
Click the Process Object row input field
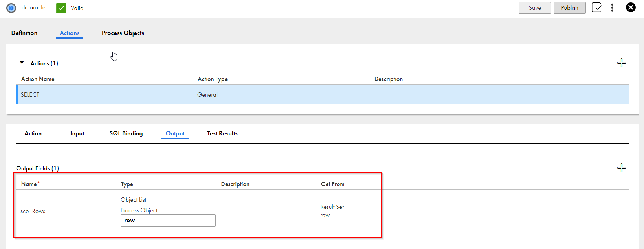(x=168, y=220)
